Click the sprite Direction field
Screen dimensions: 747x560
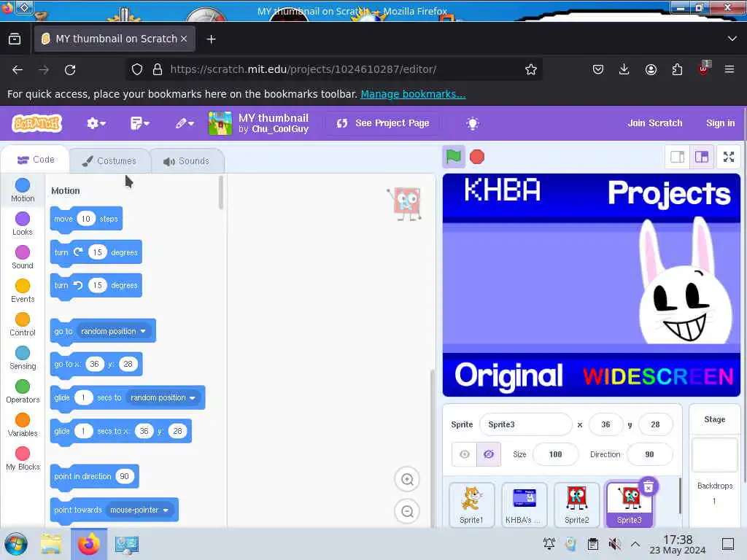pos(649,454)
